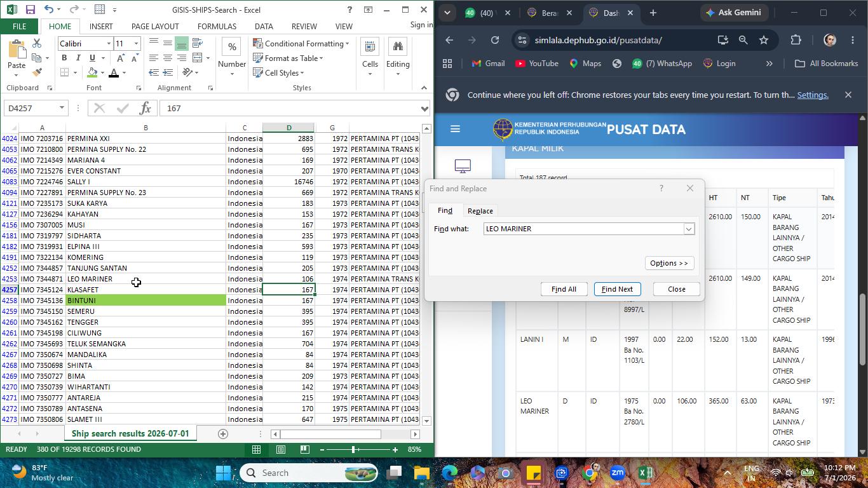Open the FILE menu
Viewport: 868px width, 488px height.
(19, 26)
